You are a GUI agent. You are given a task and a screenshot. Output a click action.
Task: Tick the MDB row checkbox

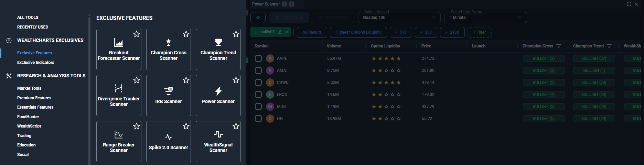[258, 107]
